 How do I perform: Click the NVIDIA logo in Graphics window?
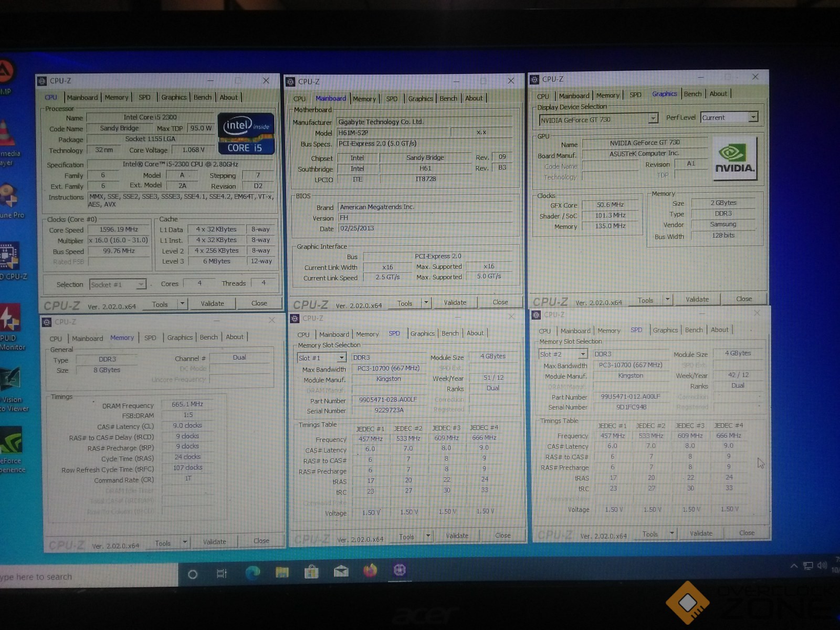point(735,159)
